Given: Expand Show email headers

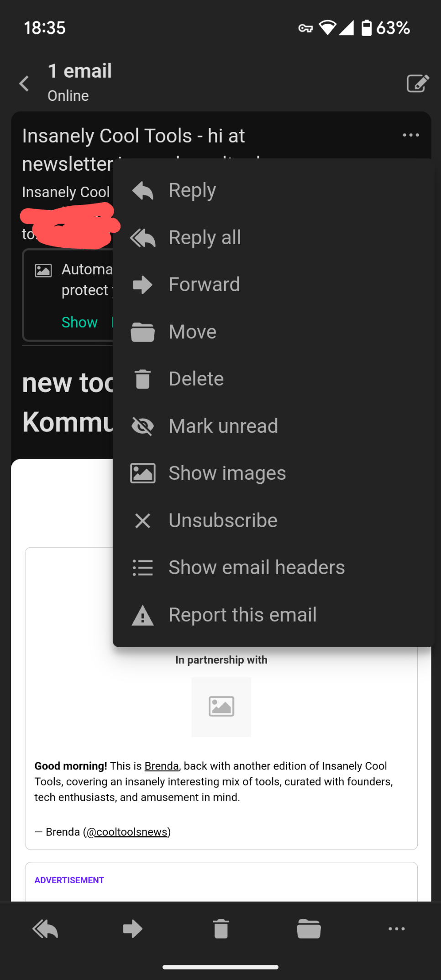Looking at the screenshot, I should tap(256, 568).
